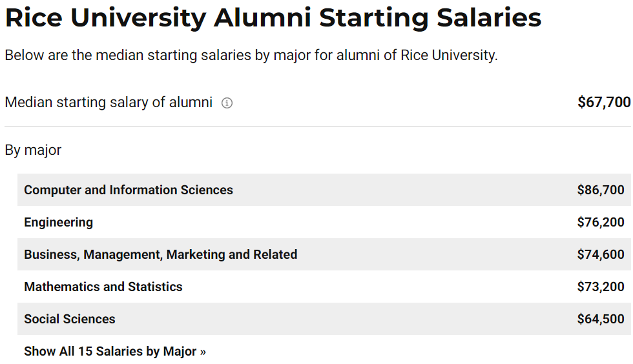The image size is (633, 364).
Task: Select Mathematics and Statistics major
Action: click(x=103, y=287)
